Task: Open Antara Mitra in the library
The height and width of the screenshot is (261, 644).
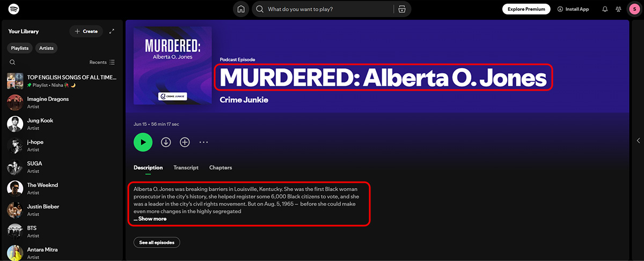Action: click(62, 252)
